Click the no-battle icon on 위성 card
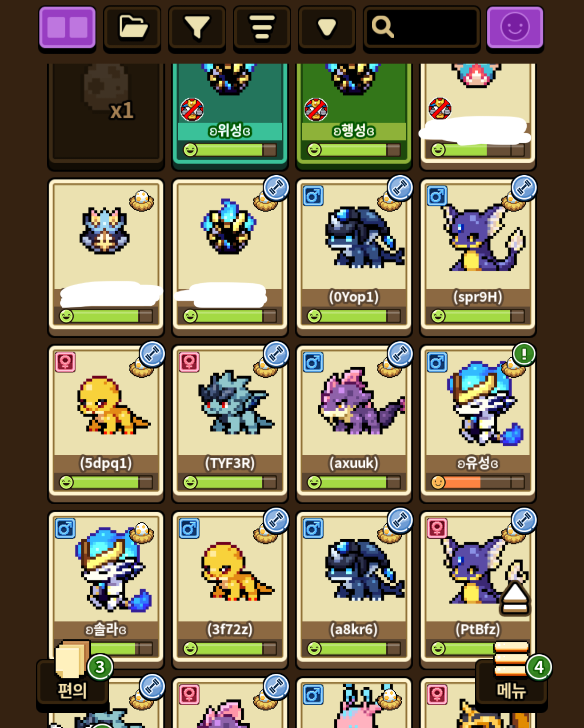 tap(192, 110)
